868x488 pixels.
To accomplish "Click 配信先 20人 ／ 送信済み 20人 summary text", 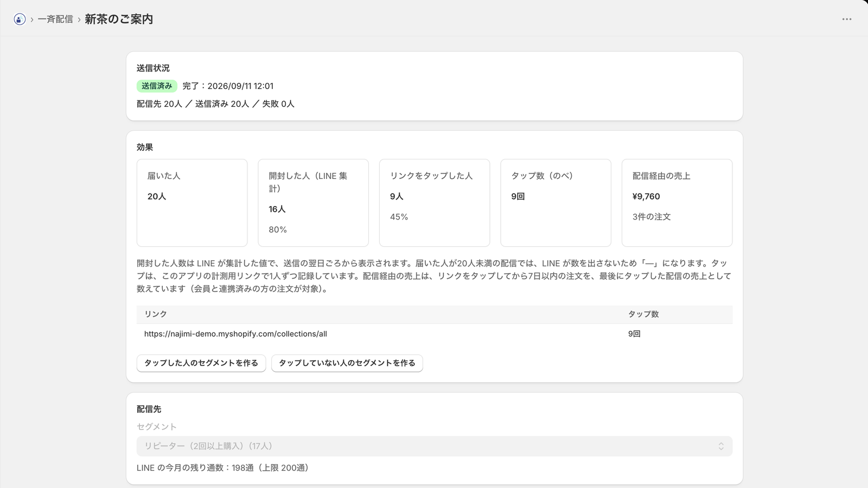I will click(x=215, y=104).
